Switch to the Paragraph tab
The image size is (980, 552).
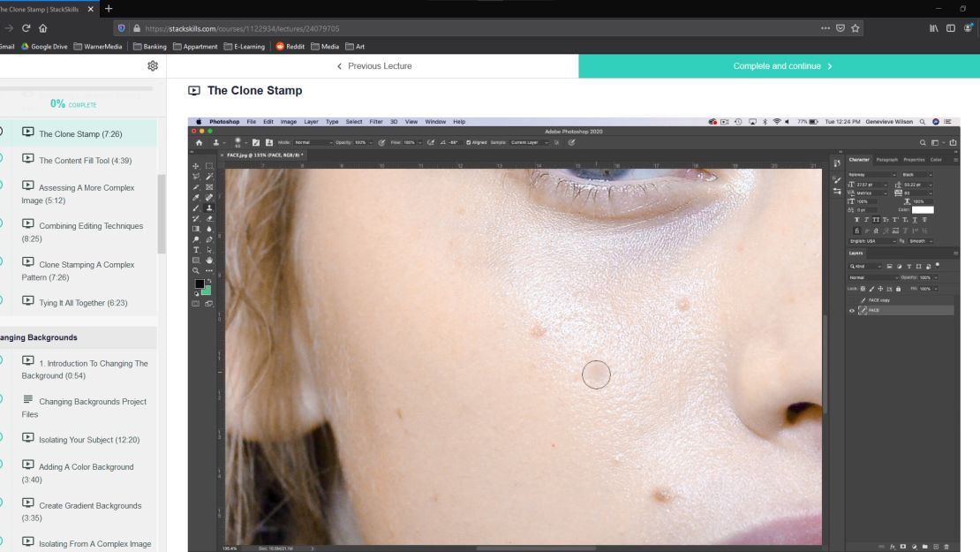[886, 160]
